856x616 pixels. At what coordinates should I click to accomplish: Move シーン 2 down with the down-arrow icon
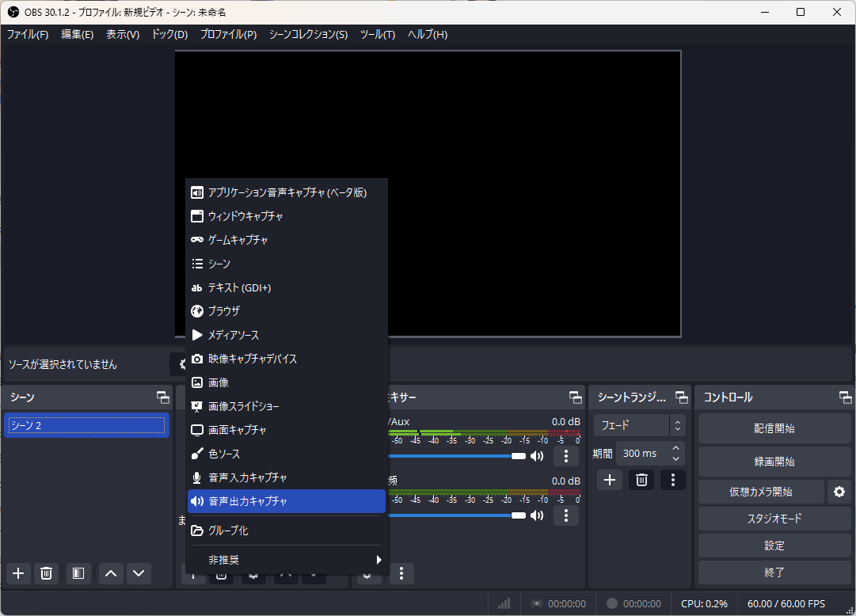coord(139,573)
